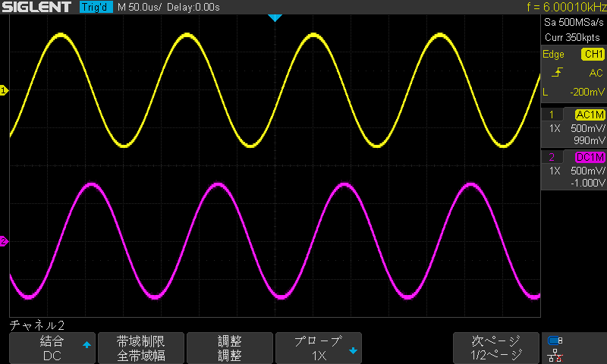Click the Trig'd status indicator
This screenshot has width=607, height=364.
[96, 7]
